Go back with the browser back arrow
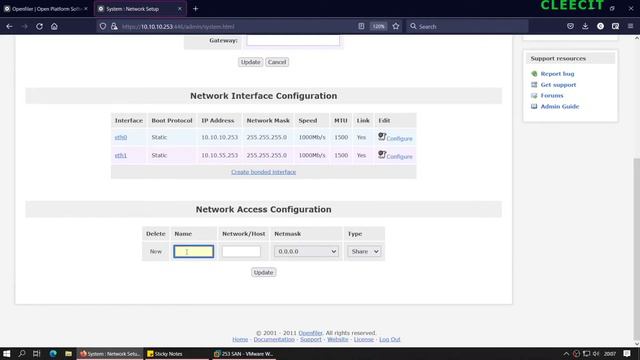 click(9, 27)
